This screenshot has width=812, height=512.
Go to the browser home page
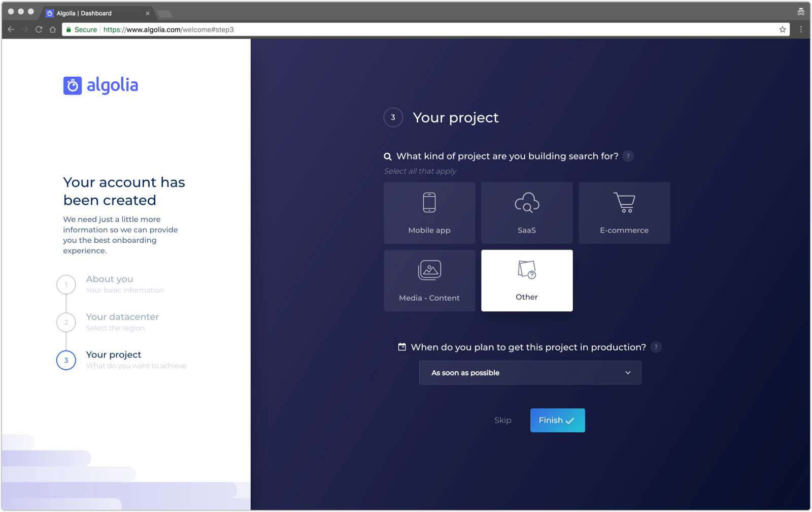coord(53,29)
